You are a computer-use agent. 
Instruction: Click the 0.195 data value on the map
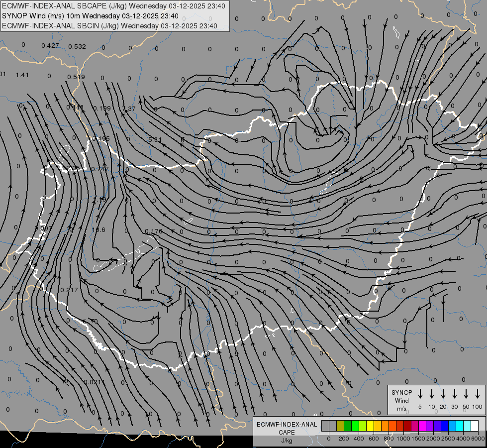101,139
